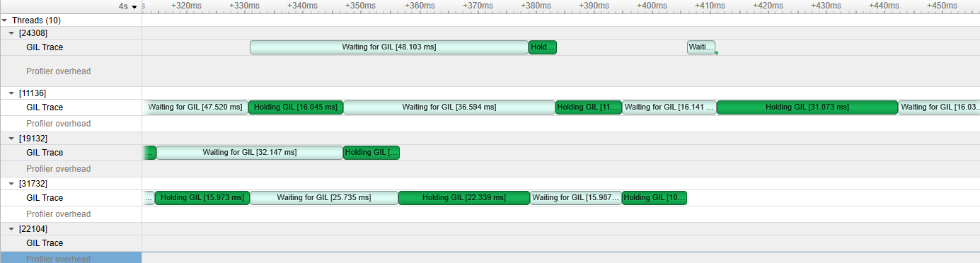Select Holding GIL [11... block in thread 11136
980x263 pixels.
click(589, 107)
